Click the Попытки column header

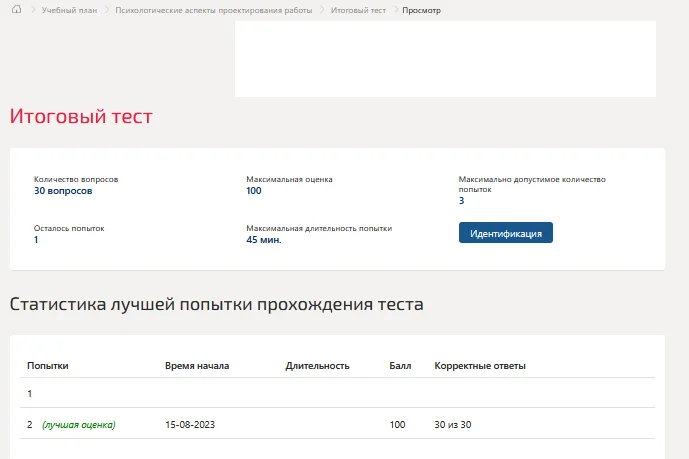tap(47, 366)
